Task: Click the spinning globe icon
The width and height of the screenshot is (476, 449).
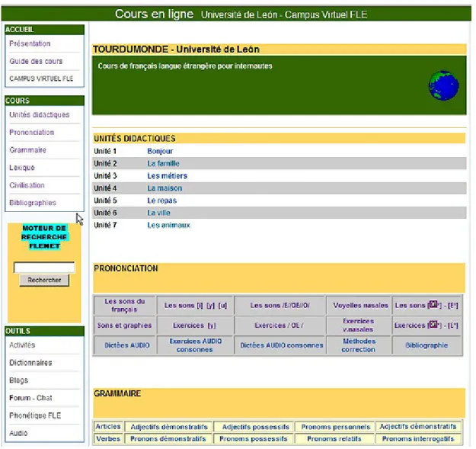Action: click(443, 85)
